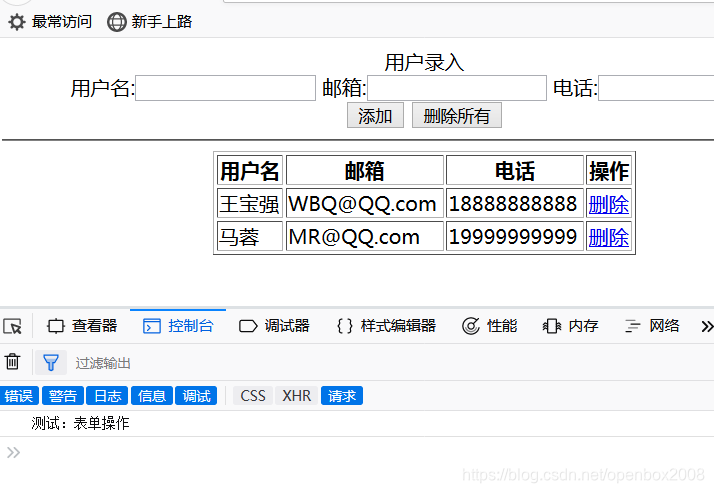Switch to the 查看器 inspector tab

(x=82, y=326)
